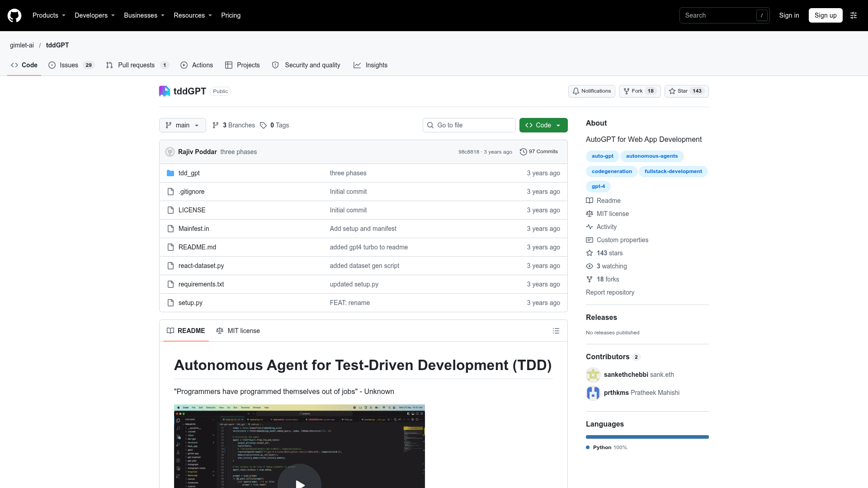
Task: Select the MIT license tab in README
Action: click(238, 331)
